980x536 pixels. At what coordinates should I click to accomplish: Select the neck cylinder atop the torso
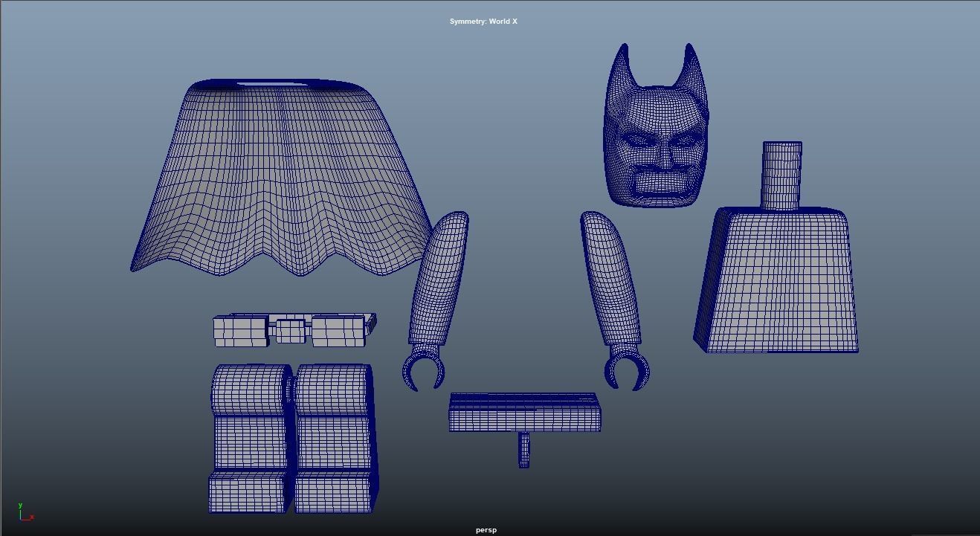781,175
